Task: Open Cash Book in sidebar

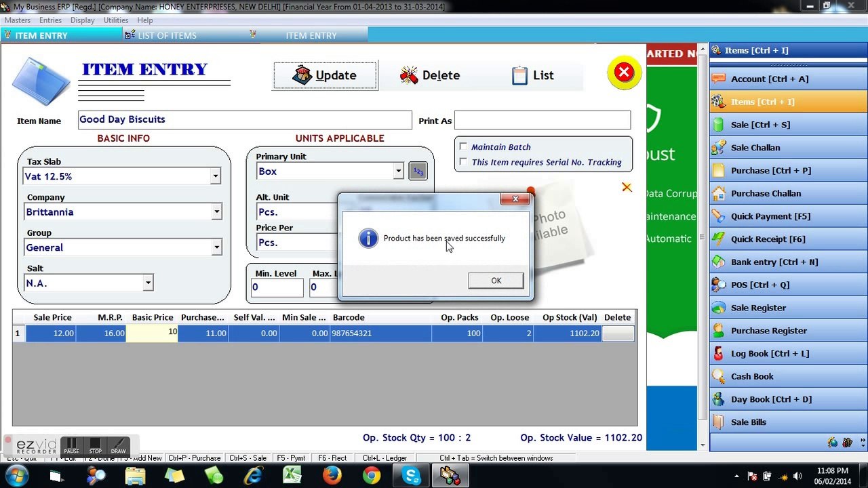Action: pos(788,376)
